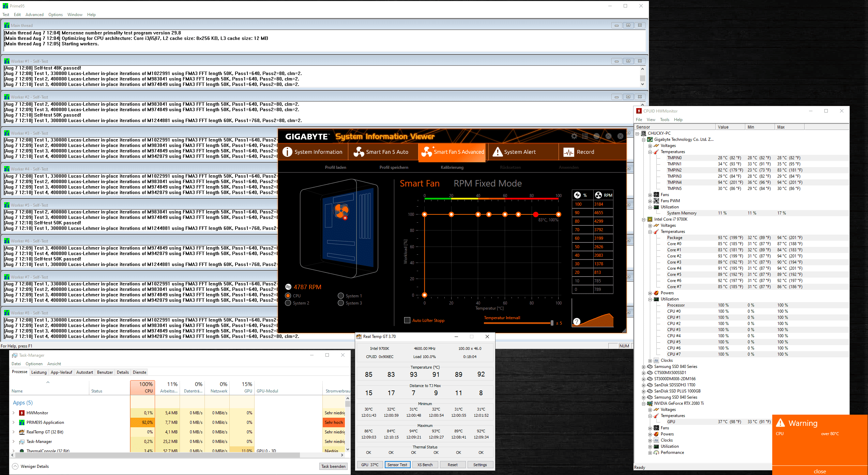Expand the Fans PWM node in HWMonitor
The height and width of the screenshot is (475, 868).
tap(650, 201)
